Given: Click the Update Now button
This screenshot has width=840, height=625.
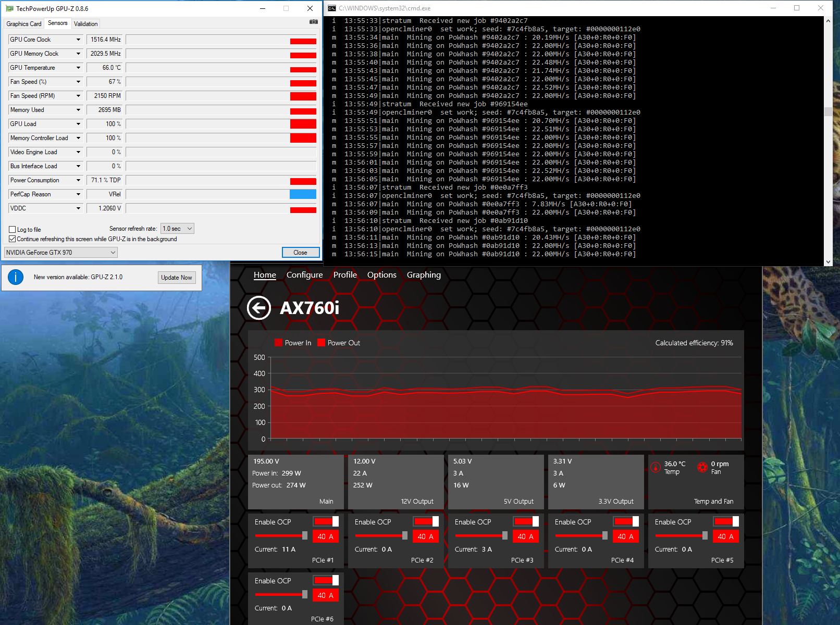Looking at the screenshot, I should coord(177,278).
